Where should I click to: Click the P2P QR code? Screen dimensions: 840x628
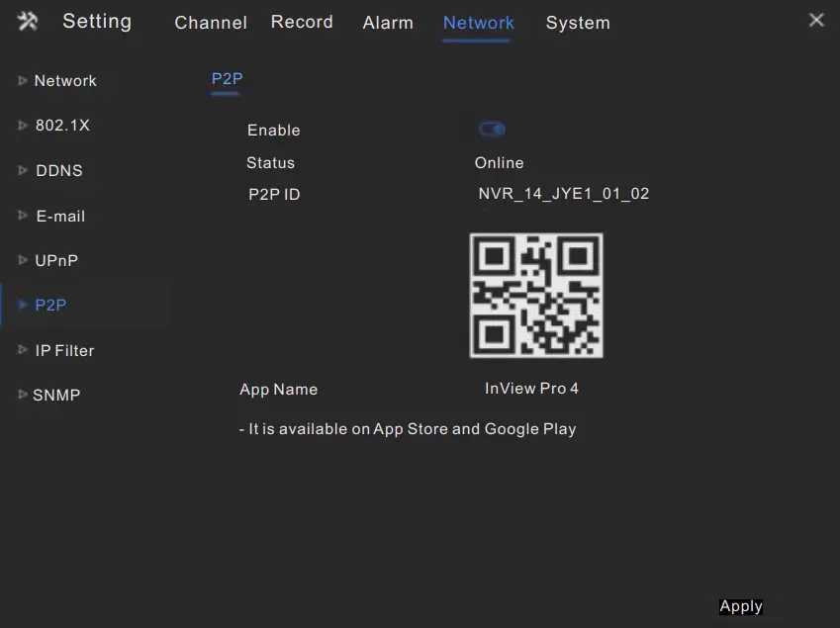[x=535, y=295]
